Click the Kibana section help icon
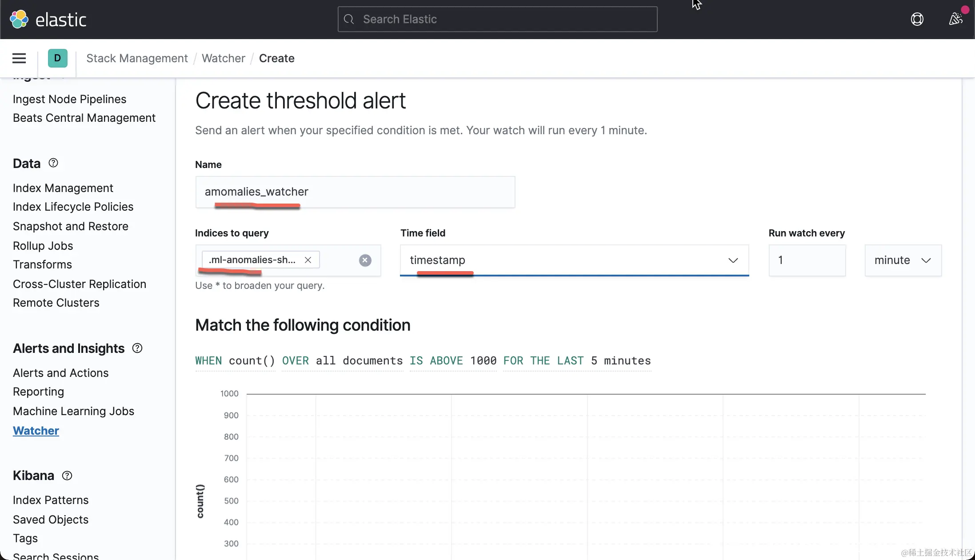Viewport: 975px width, 560px height. click(67, 476)
